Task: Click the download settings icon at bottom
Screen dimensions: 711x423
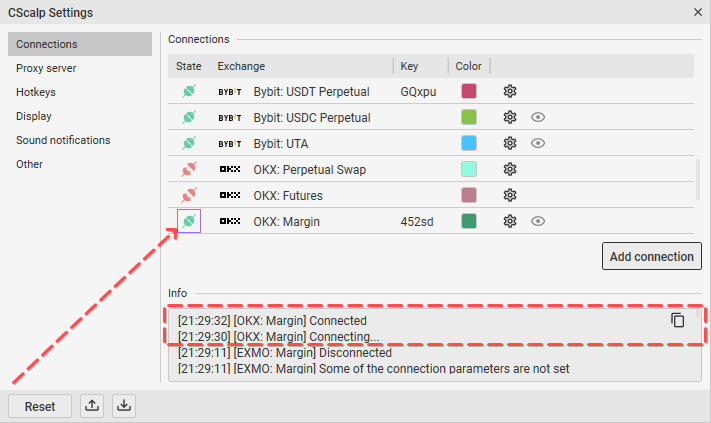Action: coord(124,406)
